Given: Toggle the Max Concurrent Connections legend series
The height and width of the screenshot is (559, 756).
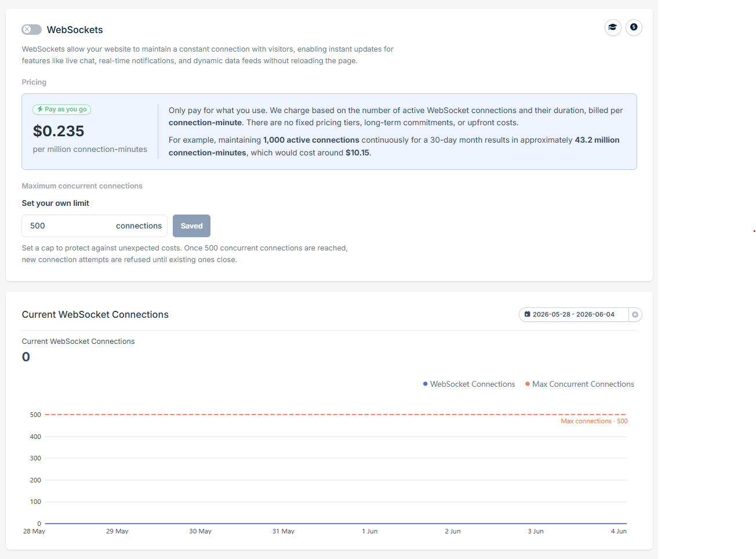Looking at the screenshot, I should (x=580, y=384).
